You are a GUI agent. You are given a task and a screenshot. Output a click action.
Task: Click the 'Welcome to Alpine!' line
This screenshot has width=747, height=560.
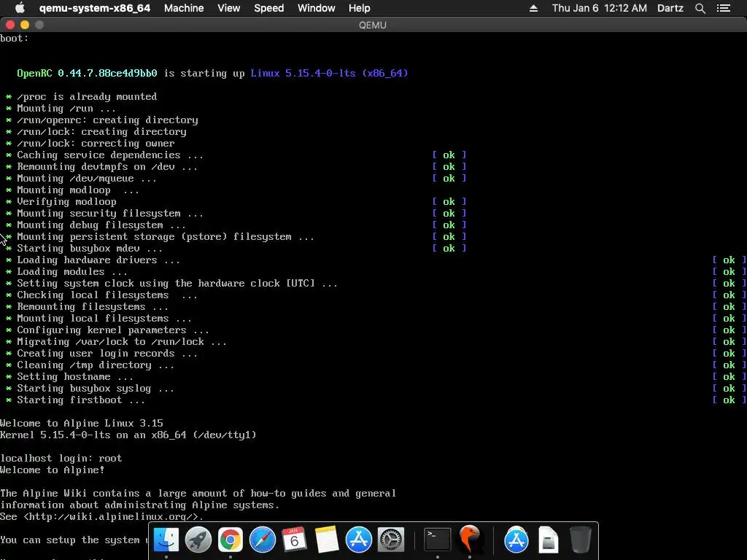(53, 470)
